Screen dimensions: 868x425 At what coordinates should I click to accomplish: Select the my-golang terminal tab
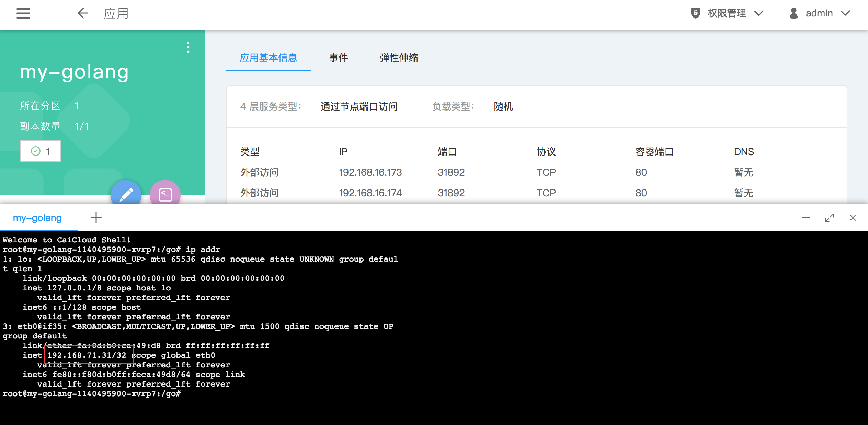[x=37, y=218]
